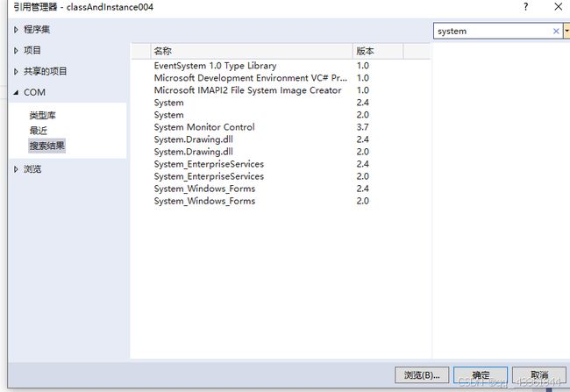The image size is (570, 392).
Task: Select System version 2.4 entry
Action: click(x=281, y=103)
